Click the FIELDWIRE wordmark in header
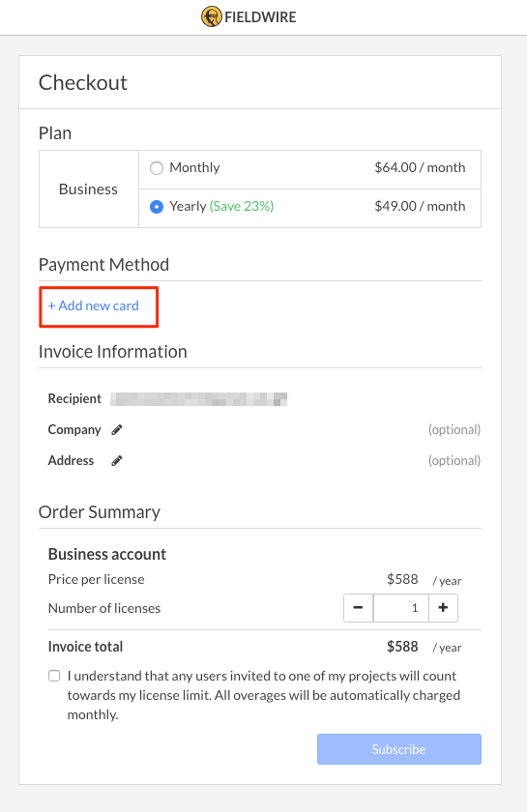 260,17
